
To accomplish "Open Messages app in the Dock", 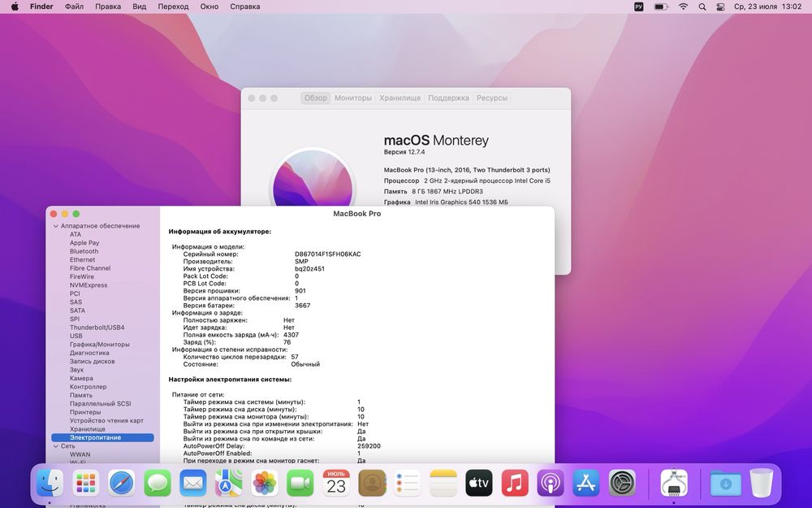I will click(x=158, y=483).
